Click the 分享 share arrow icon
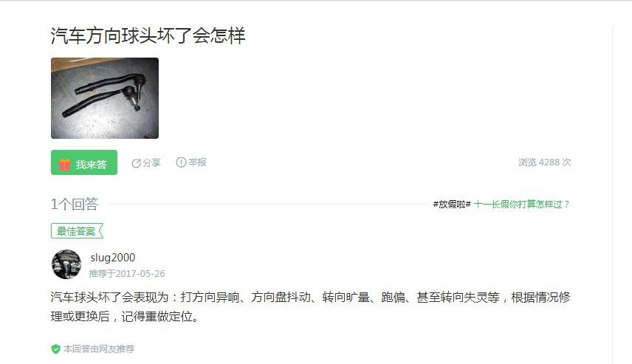The width and height of the screenshot is (632, 364). [137, 163]
